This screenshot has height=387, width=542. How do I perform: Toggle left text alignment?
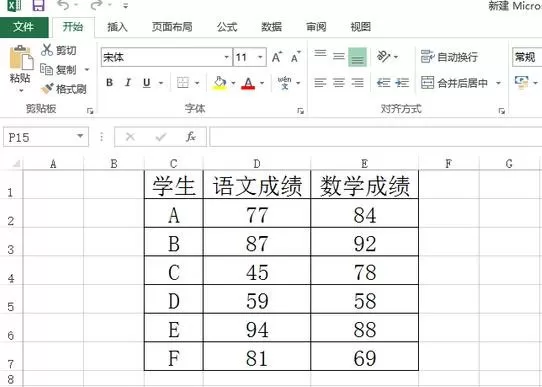[x=320, y=83]
